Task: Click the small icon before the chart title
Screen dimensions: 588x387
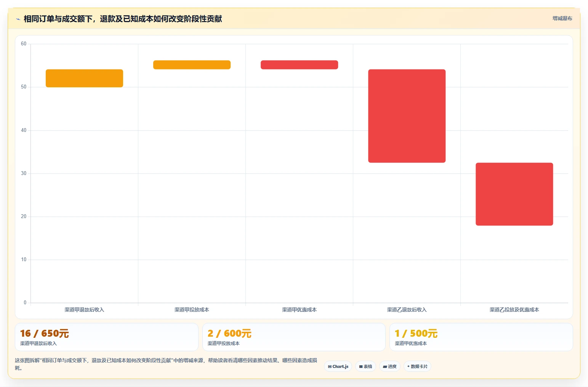Action: point(18,19)
